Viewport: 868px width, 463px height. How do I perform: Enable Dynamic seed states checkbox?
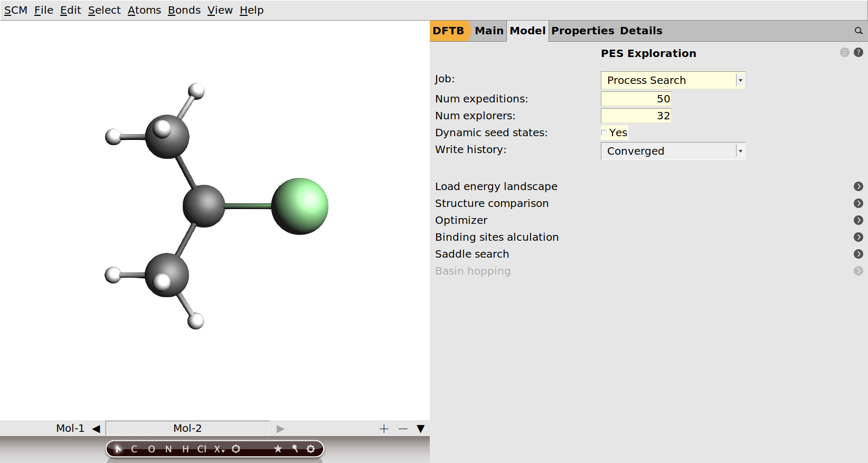tap(604, 133)
